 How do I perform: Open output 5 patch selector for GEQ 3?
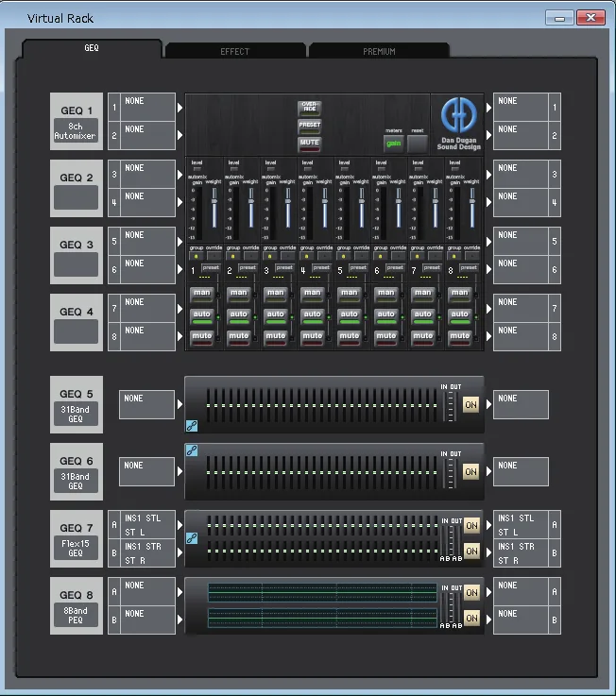[x=527, y=241]
